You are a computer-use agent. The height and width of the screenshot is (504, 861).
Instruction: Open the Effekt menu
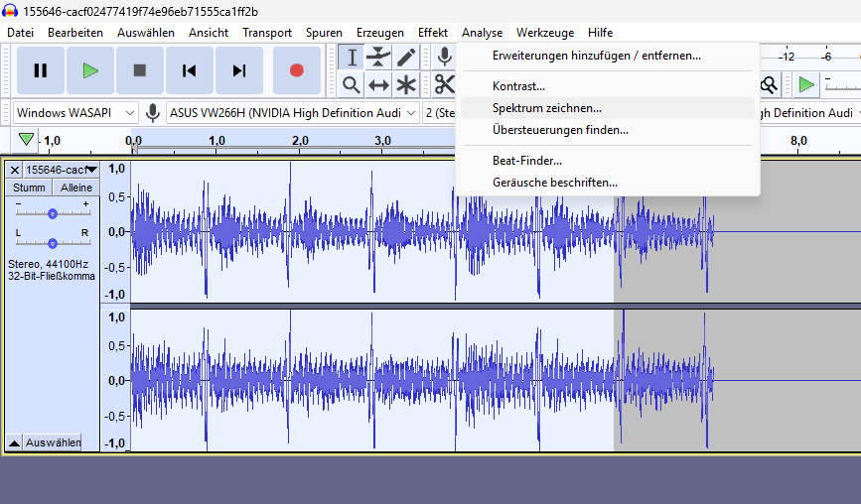(x=433, y=33)
